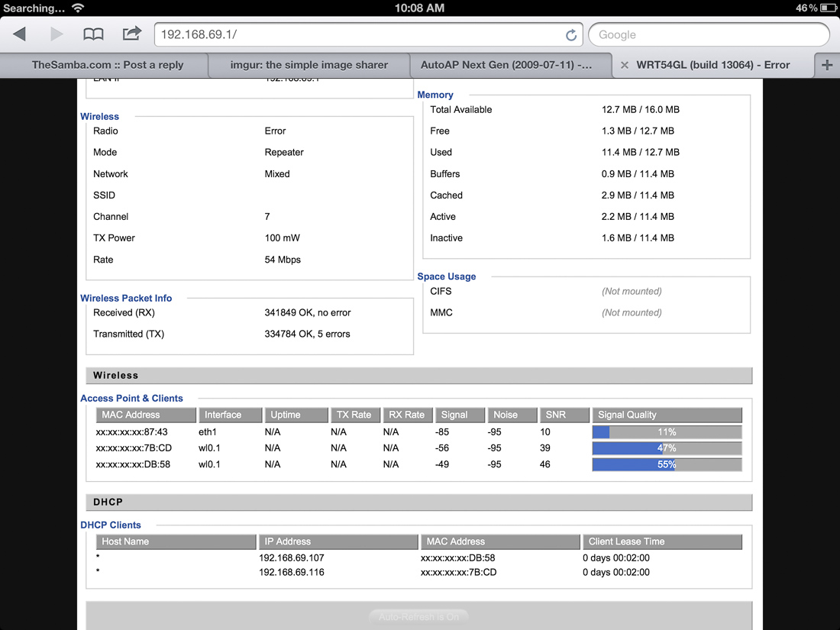Click the Google search field
This screenshot has width=840, height=630.
709,34
